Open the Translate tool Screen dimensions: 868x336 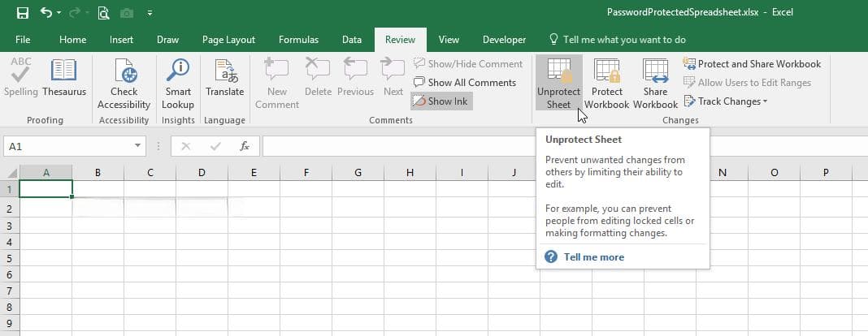click(x=225, y=77)
